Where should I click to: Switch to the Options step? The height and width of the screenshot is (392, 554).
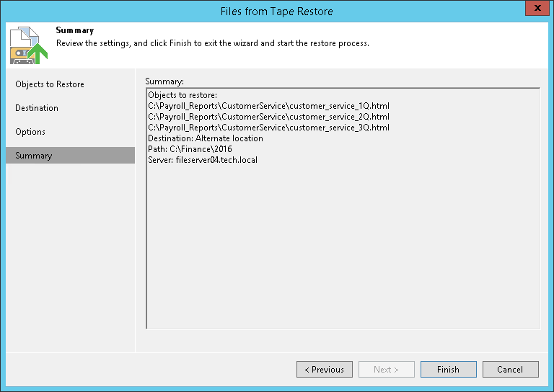(x=30, y=132)
